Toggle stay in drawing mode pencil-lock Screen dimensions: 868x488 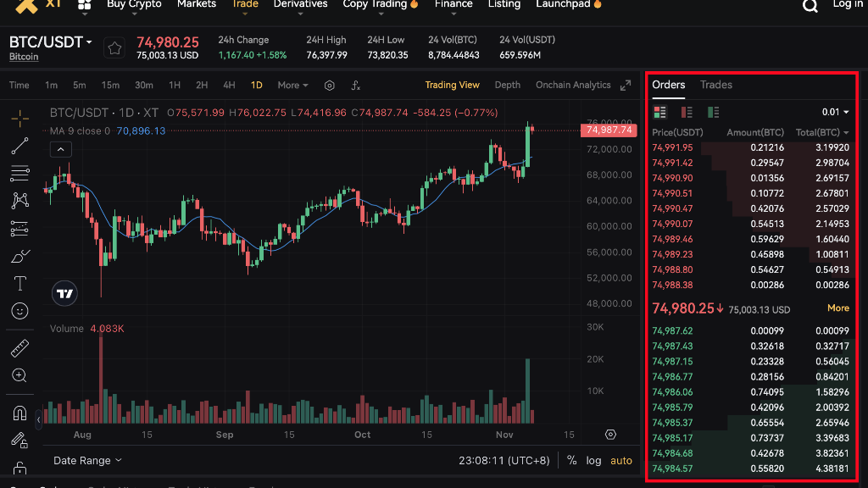(20, 441)
